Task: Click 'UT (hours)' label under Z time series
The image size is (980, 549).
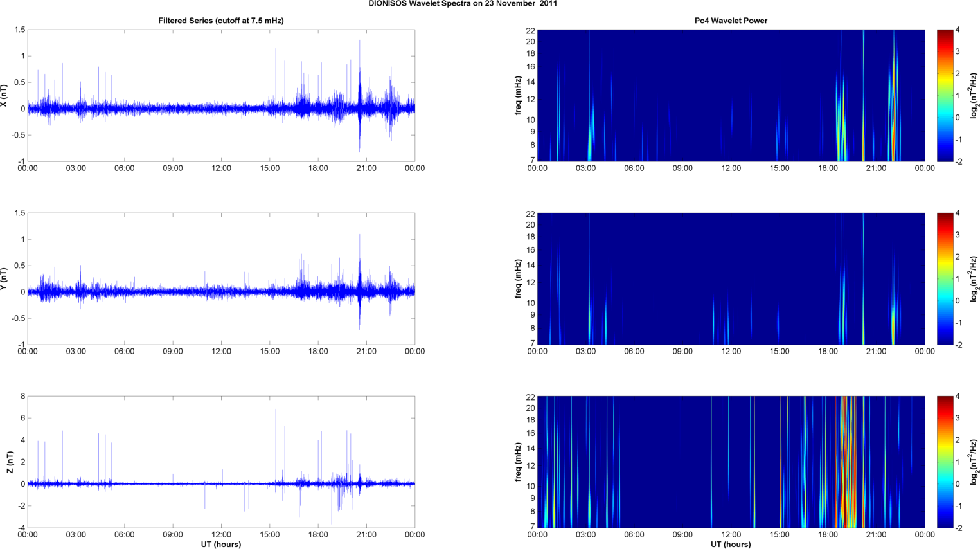Action: click(x=221, y=544)
